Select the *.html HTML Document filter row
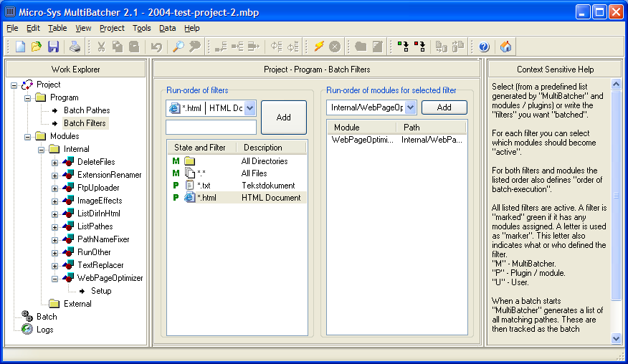This screenshot has width=628, height=364. coord(237,198)
